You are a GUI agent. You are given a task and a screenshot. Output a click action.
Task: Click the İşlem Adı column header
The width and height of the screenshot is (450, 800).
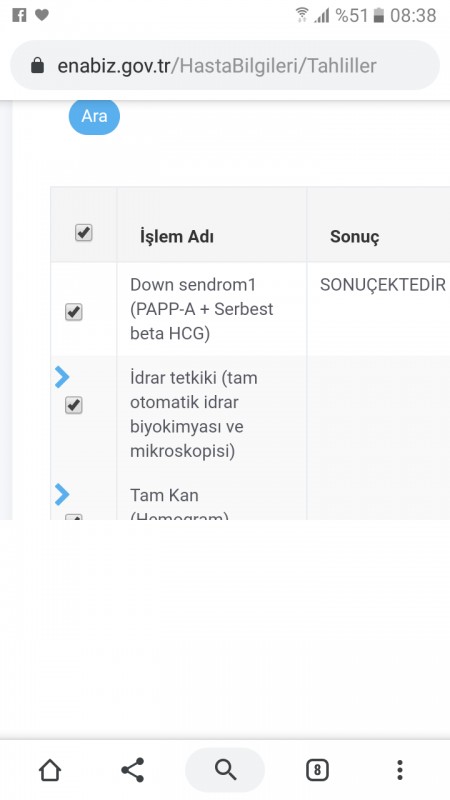point(177,237)
